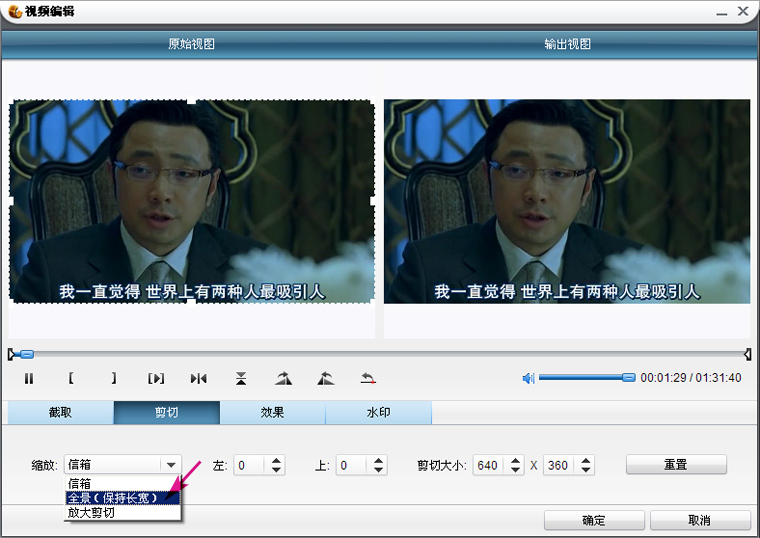Increase crop height 360 stepper up
Image resolution: width=760 pixels, height=538 pixels.
tap(586, 461)
